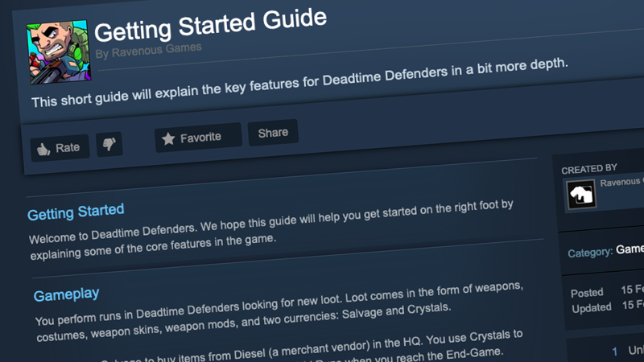The width and height of the screenshot is (644, 362).
Task: Click the star icon on Favorite
Action: [x=168, y=139]
